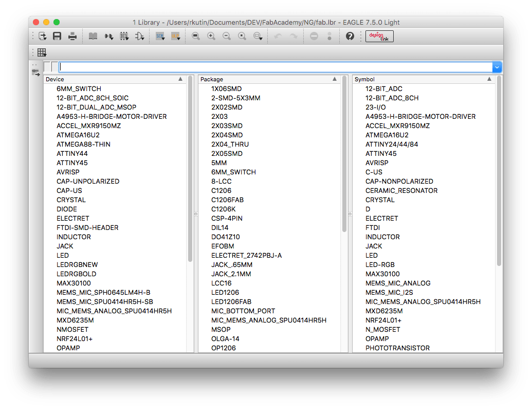
Task: Click the Symbol list scrollbar
Action: [499, 171]
